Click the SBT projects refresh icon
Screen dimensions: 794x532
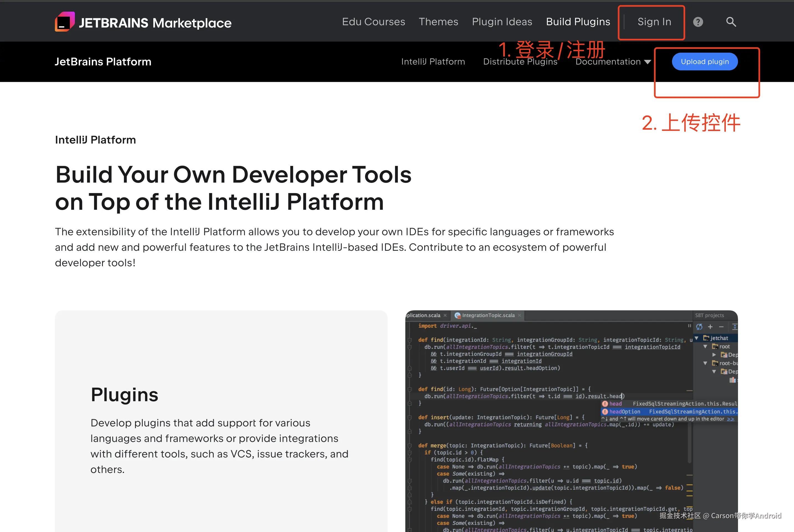click(699, 327)
